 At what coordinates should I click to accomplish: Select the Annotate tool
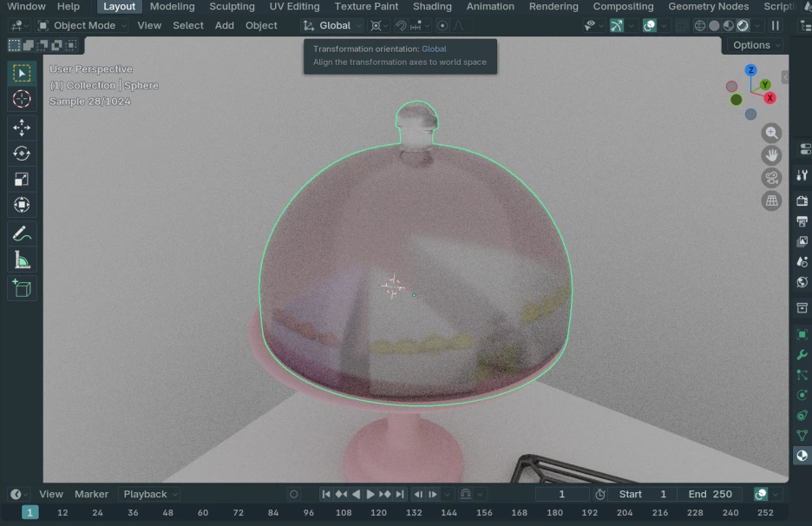pos(22,233)
